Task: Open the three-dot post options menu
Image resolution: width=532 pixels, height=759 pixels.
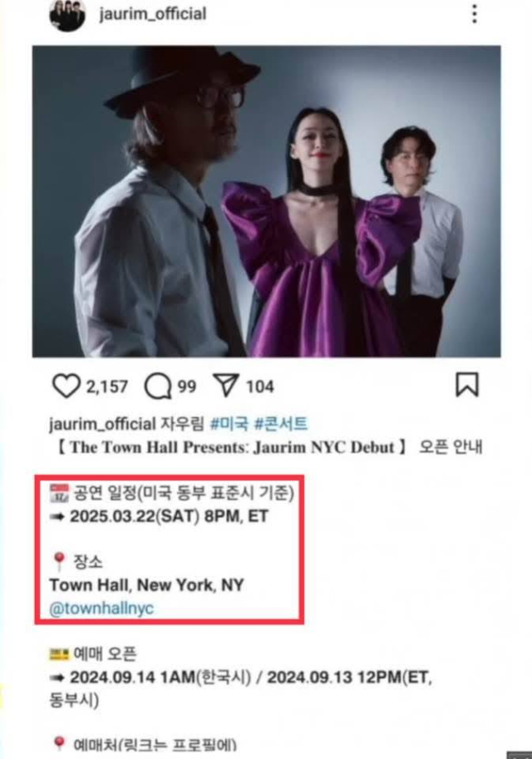Action: (x=475, y=13)
